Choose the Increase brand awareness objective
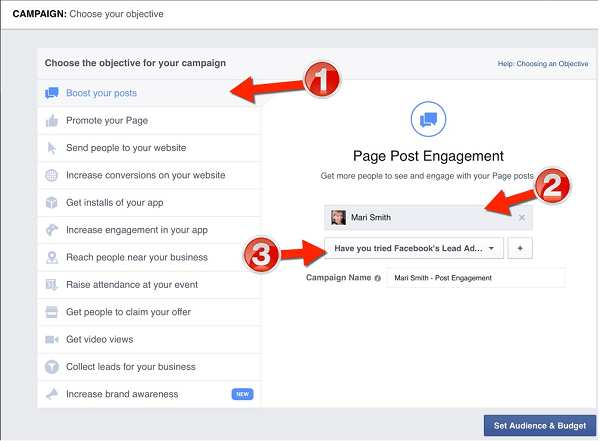Viewport: 600px width, 441px height. pyautogui.click(x=149, y=394)
